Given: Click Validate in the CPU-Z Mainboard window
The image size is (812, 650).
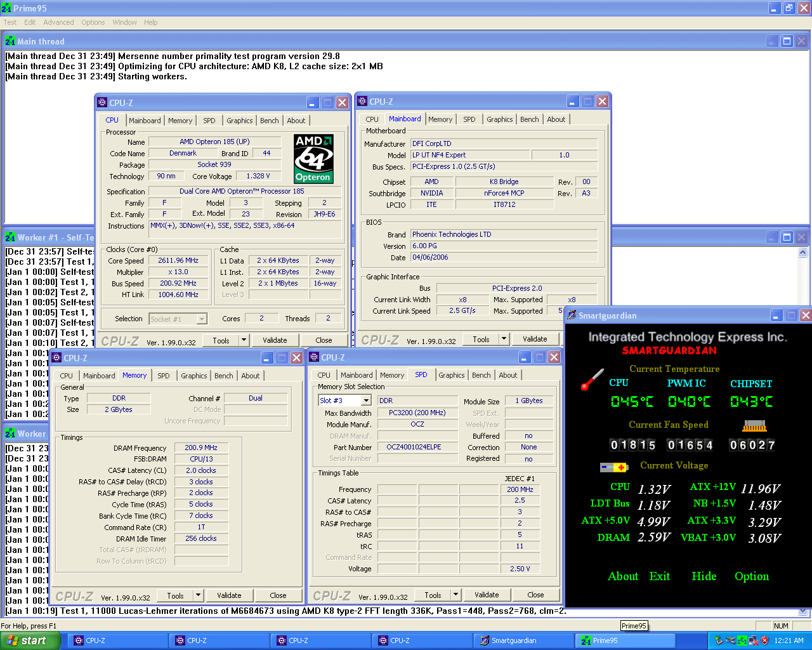Looking at the screenshot, I should click(535, 339).
